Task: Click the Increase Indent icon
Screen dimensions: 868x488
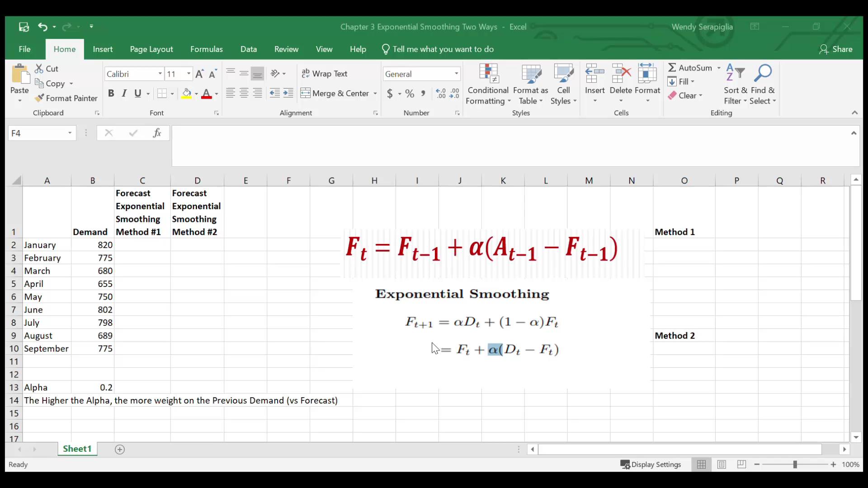Action: (x=288, y=94)
